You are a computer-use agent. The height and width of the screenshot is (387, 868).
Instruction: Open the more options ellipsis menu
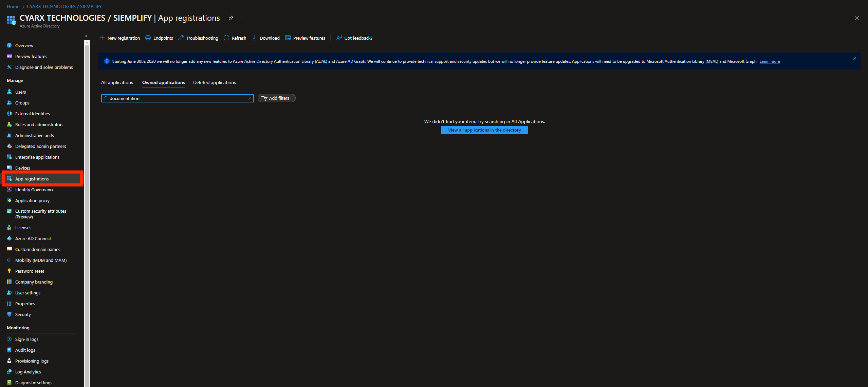click(241, 18)
